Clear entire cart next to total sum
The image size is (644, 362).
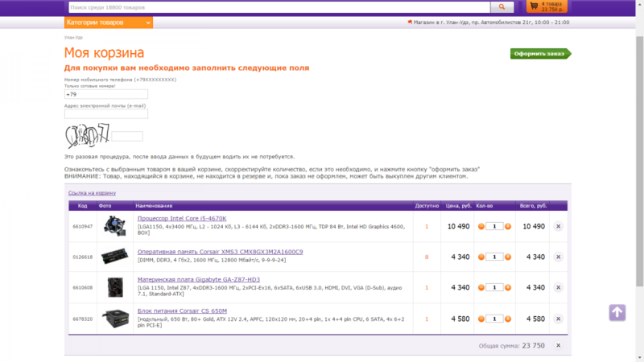(558, 346)
